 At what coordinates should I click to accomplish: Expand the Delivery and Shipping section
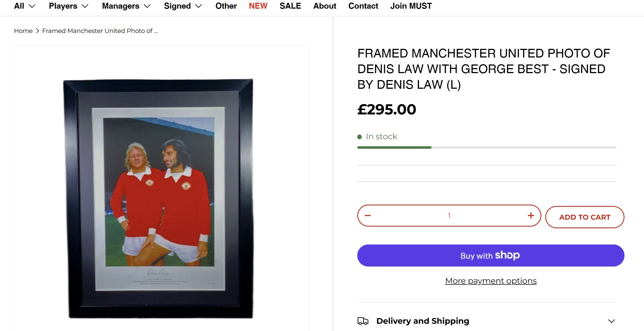[x=611, y=321]
